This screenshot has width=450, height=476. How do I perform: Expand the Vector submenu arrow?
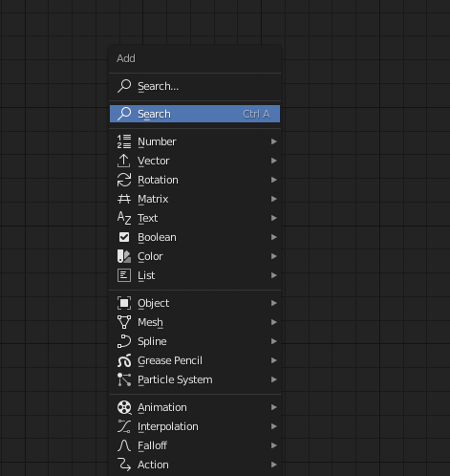(x=273, y=161)
